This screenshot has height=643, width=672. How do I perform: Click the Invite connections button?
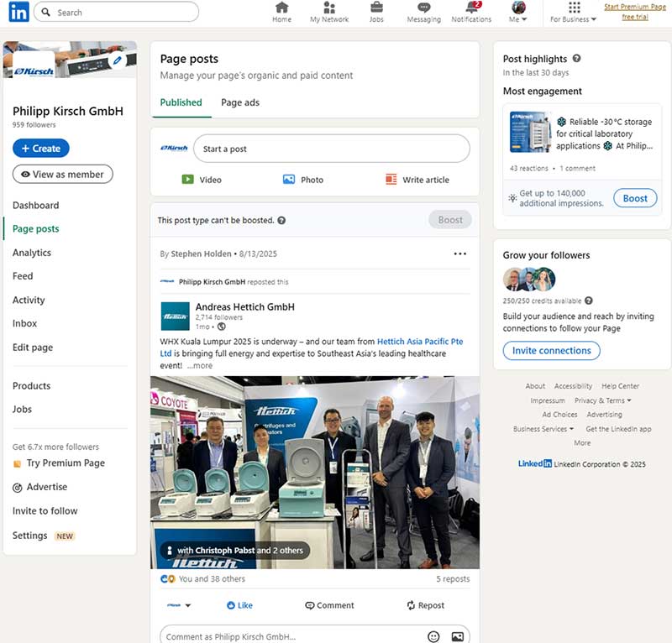pos(551,351)
